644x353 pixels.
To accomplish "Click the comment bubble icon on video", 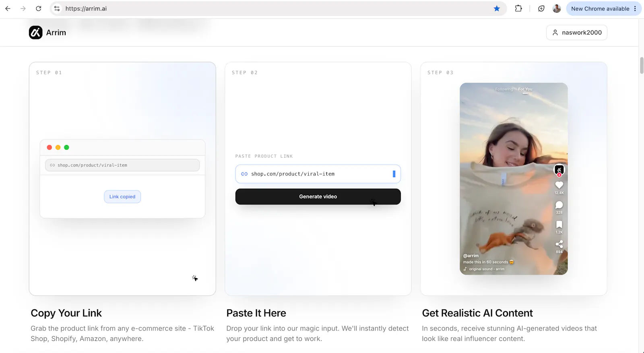I will pyautogui.click(x=559, y=205).
